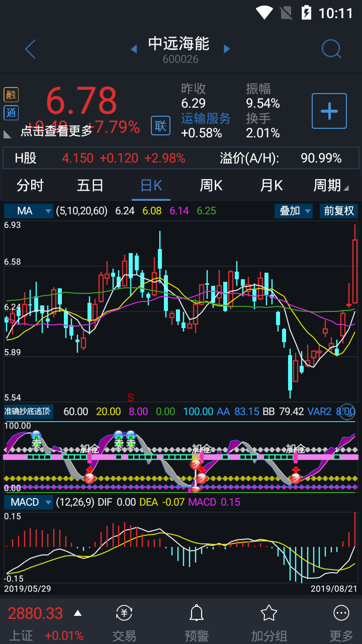Go back with the left arrow icon
This screenshot has width=362, height=644.
click(x=30, y=49)
